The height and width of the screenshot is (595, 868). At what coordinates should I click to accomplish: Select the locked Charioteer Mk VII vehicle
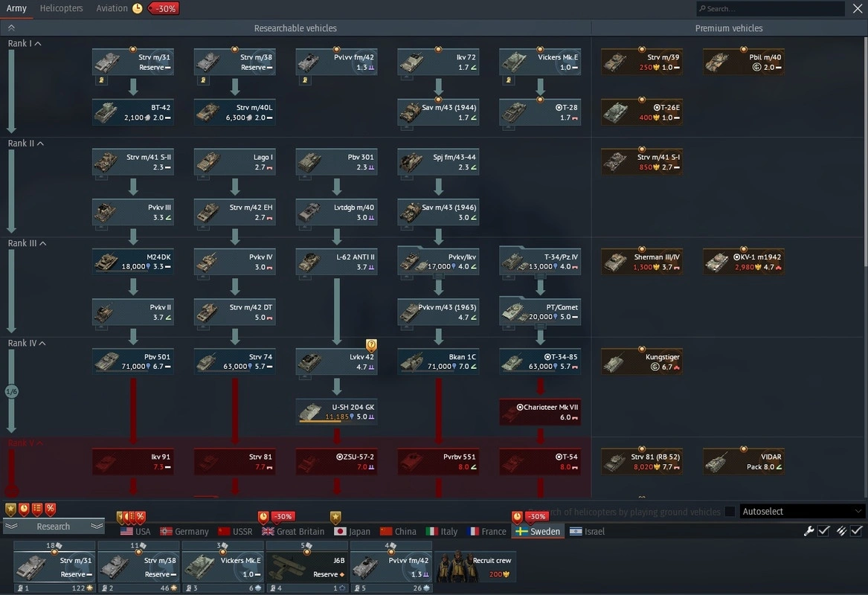[540, 412]
